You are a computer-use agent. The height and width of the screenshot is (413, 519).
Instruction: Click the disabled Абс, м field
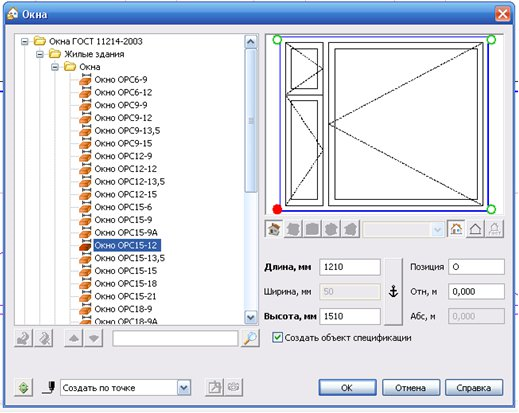click(x=476, y=316)
